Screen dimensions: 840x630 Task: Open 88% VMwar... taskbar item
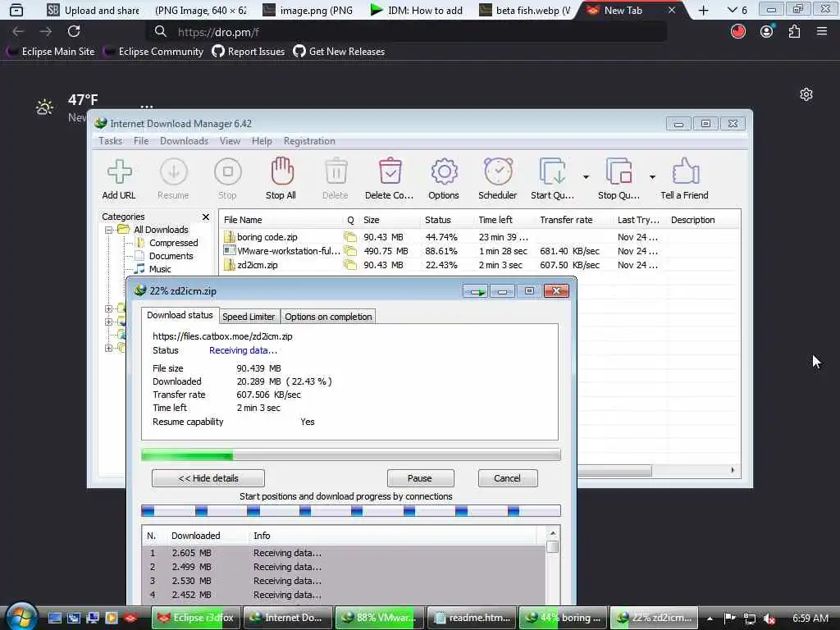point(380,618)
